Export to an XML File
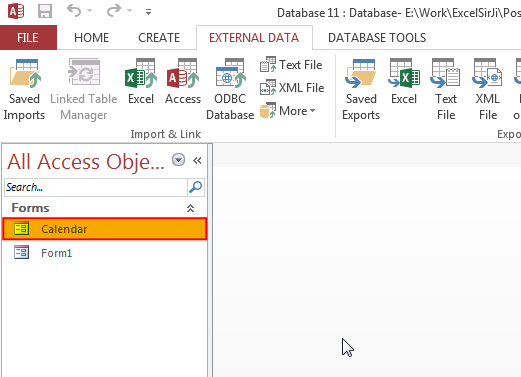Screen dimensions: 521x377 [x=488, y=89]
